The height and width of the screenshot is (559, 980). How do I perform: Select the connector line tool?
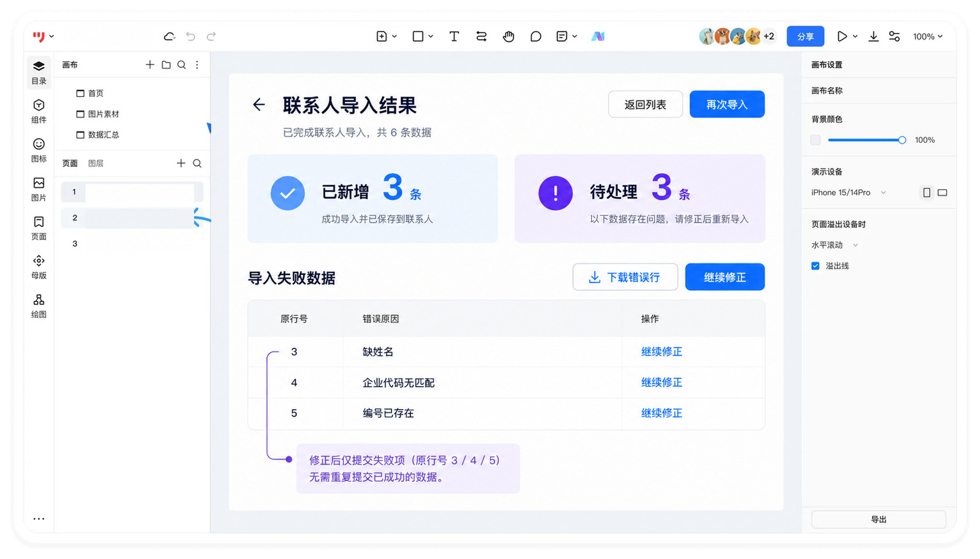pyautogui.click(x=482, y=36)
